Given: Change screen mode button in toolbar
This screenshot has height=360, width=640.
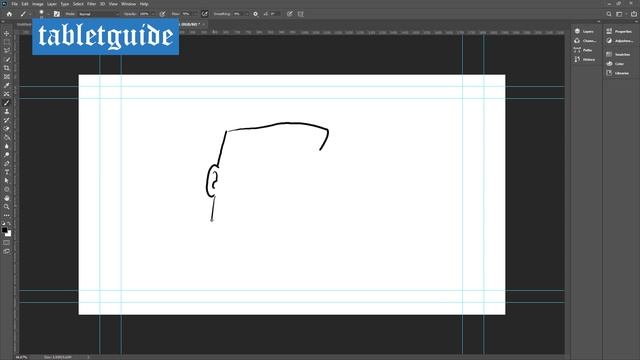Looking at the screenshot, I should [7, 251].
